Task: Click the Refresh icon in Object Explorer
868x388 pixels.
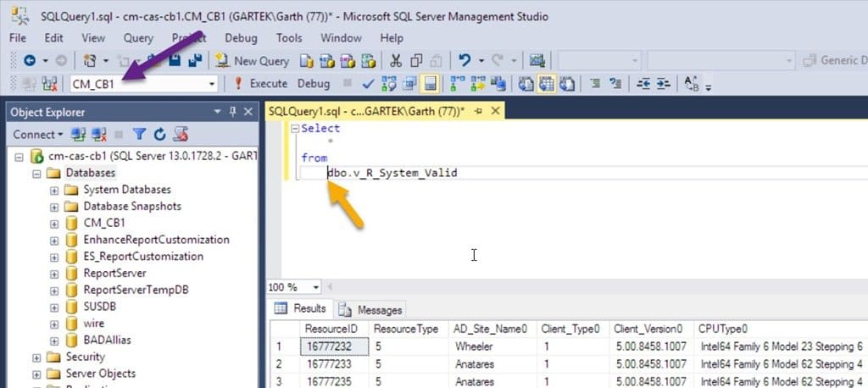Action: [x=160, y=134]
